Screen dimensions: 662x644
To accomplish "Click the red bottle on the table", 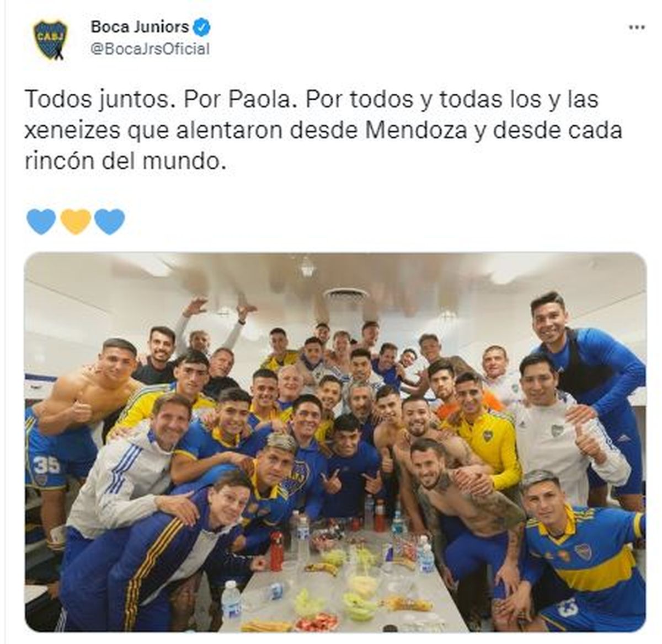I will click(x=276, y=550).
